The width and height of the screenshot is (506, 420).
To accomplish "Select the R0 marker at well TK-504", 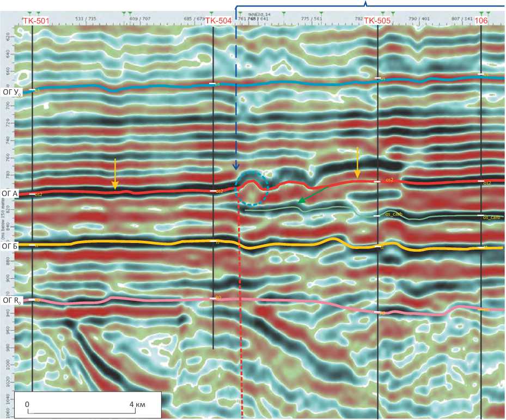I will [x=218, y=297].
